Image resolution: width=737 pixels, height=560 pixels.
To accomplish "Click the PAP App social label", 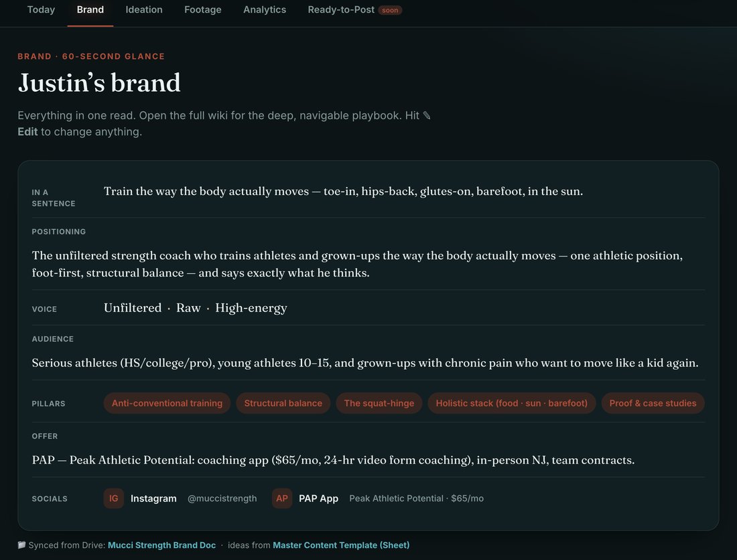I will coord(319,498).
